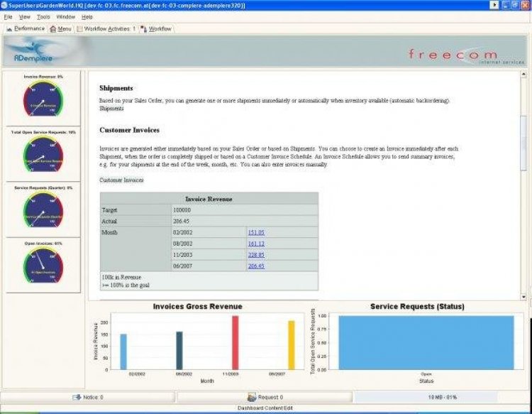Open the Workflow tab
Viewport: 532px width, 414px height.
pyautogui.click(x=156, y=29)
